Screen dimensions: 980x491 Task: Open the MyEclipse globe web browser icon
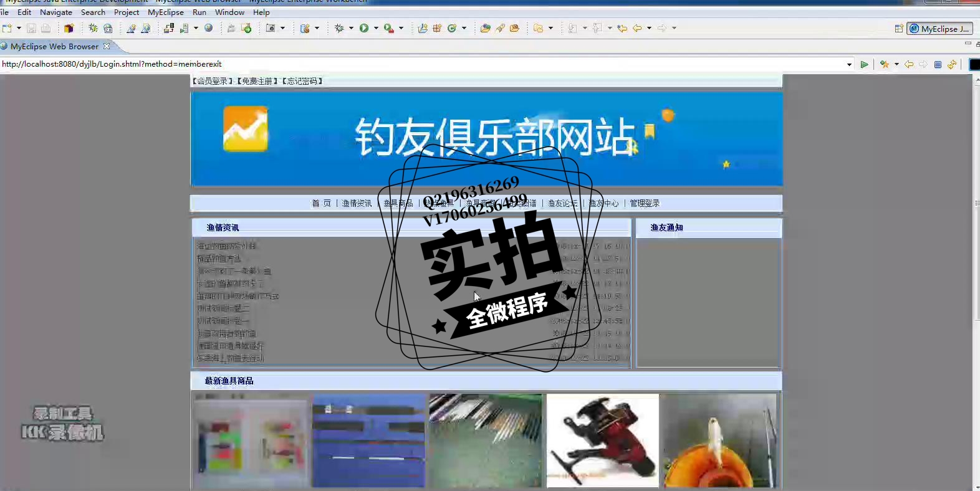click(209, 28)
